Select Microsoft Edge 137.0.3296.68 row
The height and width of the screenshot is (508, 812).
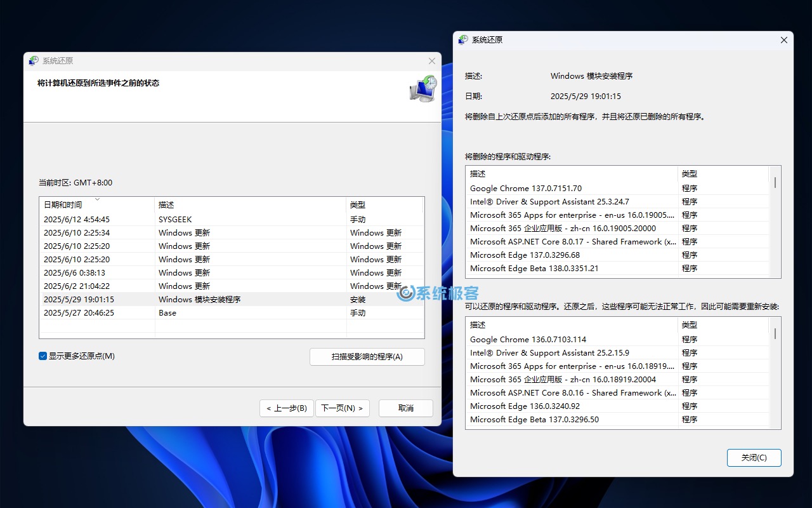coord(617,255)
